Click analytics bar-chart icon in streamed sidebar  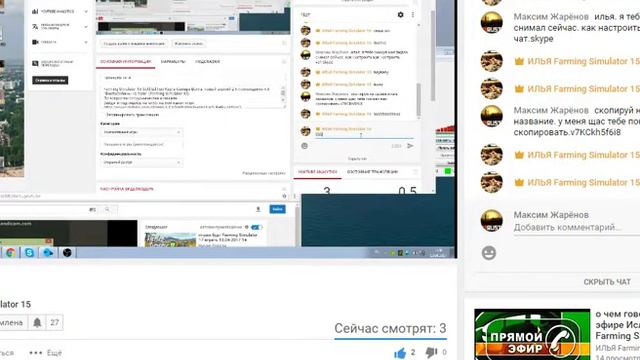point(35,11)
